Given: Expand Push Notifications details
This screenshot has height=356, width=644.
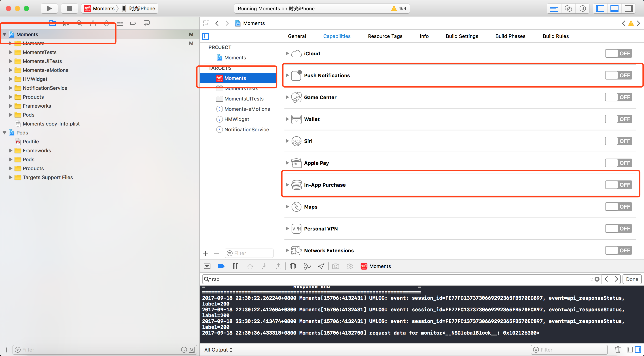Looking at the screenshot, I should 287,75.
